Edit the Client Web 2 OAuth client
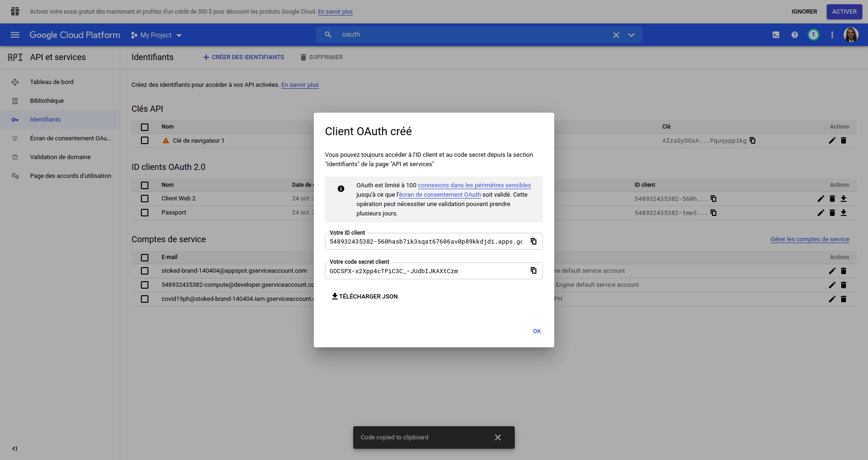Screen dimensions: 868x460 click(821, 199)
